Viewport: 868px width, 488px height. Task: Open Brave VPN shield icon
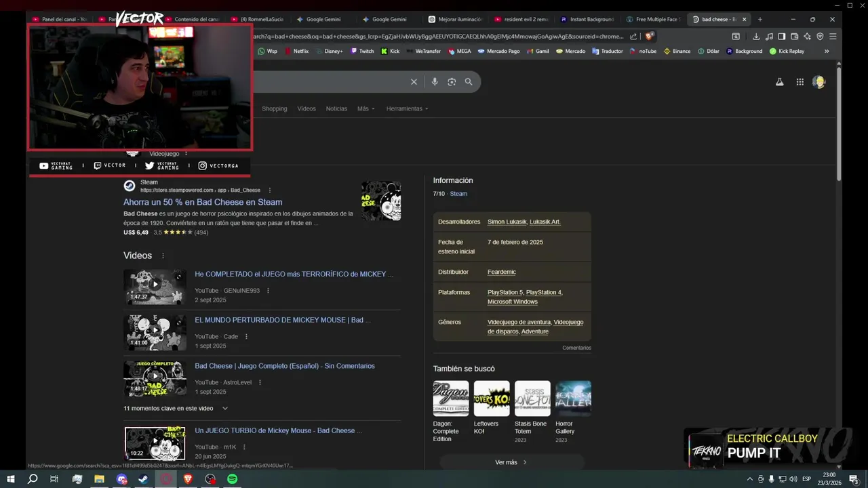(x=820, y=36)
